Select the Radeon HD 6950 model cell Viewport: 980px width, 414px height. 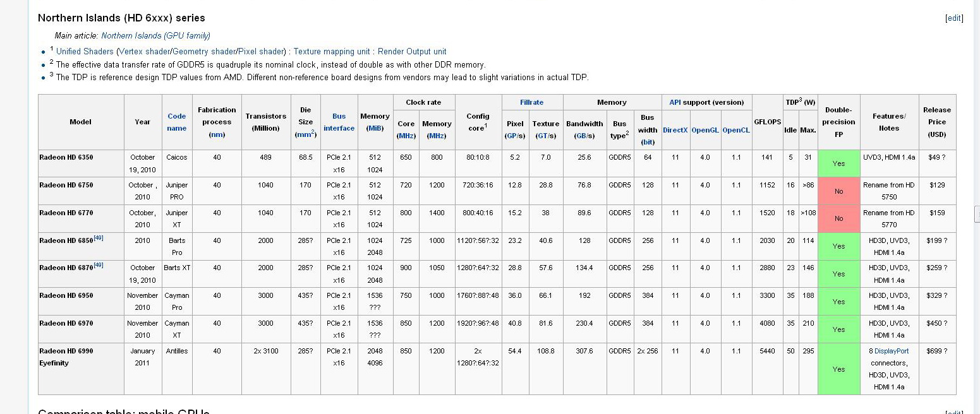point(81,302)
